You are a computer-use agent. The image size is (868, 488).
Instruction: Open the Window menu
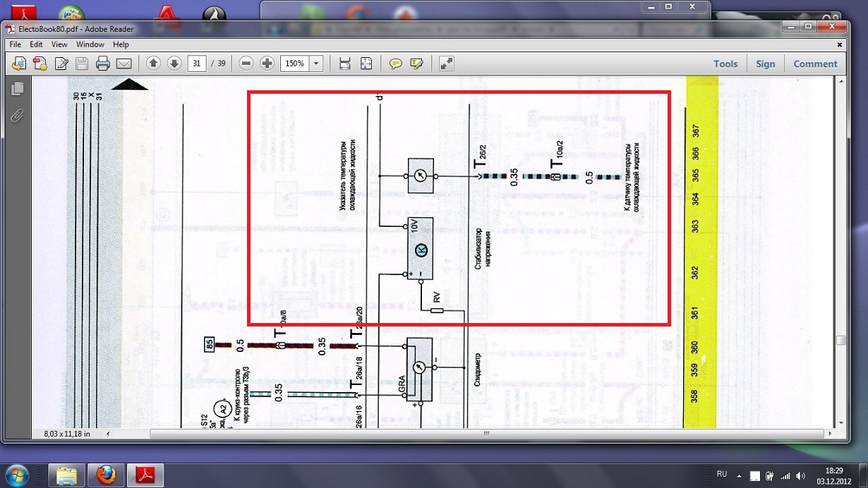coord(90,44)
